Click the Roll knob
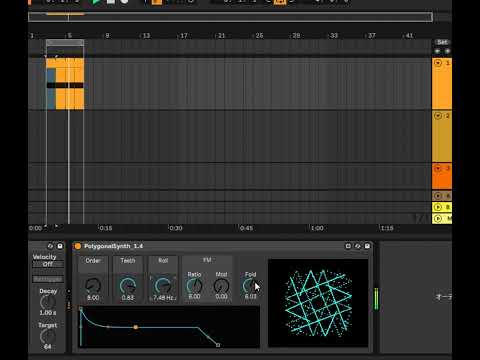The image size is (480, 360). click(163, 286)
